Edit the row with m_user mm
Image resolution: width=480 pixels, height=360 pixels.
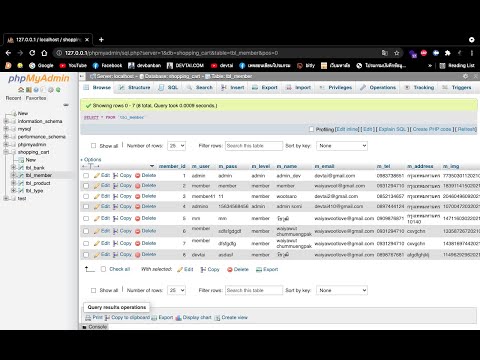[102, 218]
